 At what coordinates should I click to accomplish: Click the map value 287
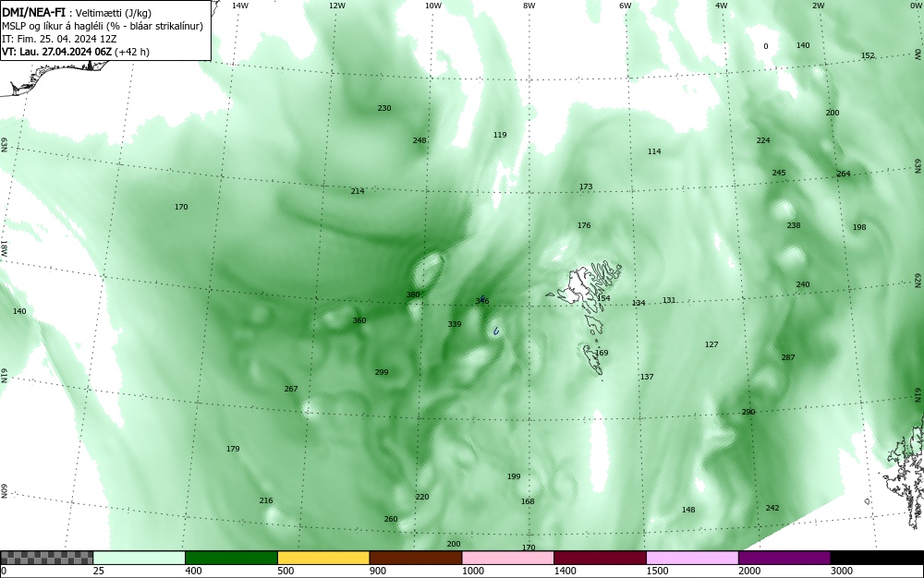click(x=788, y=357)
